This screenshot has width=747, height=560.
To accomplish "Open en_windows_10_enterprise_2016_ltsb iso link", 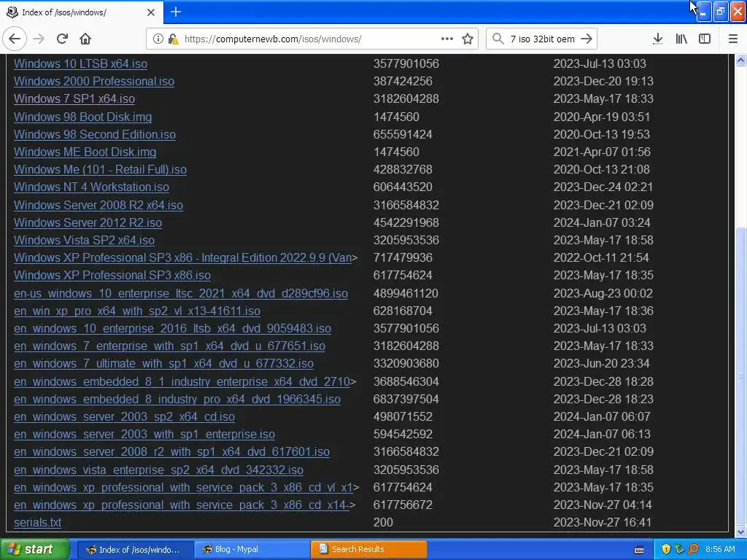I will [x=172, y=329].
